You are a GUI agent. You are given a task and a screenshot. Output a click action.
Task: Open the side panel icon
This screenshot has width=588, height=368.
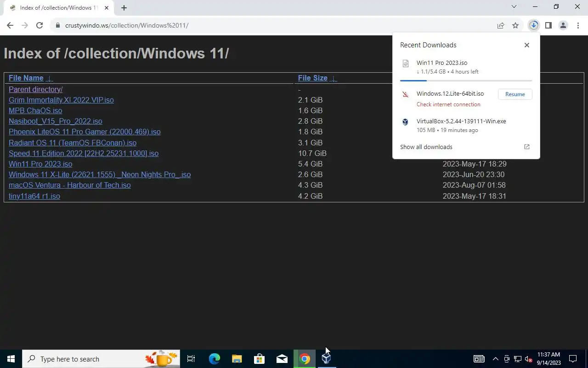coord(548,25)
